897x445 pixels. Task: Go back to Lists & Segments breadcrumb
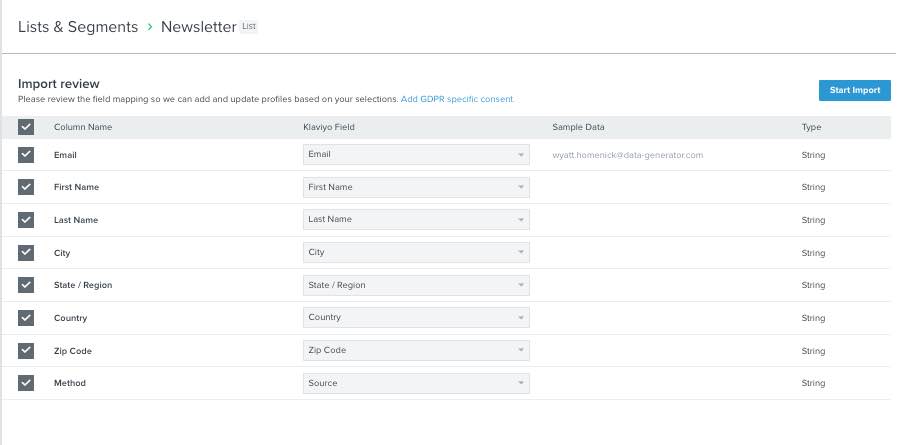(x=78, y=27)
